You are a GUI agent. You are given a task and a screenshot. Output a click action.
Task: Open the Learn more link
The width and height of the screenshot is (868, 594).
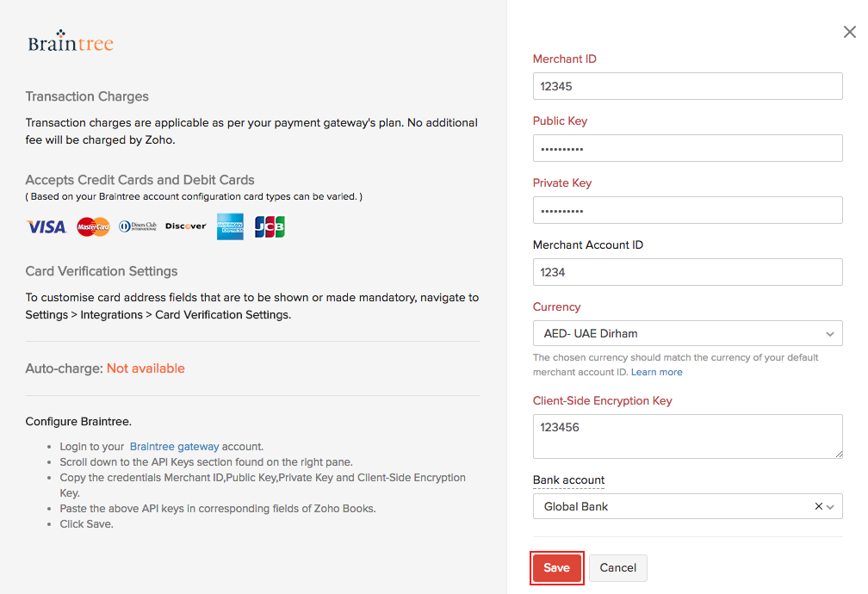656,372
